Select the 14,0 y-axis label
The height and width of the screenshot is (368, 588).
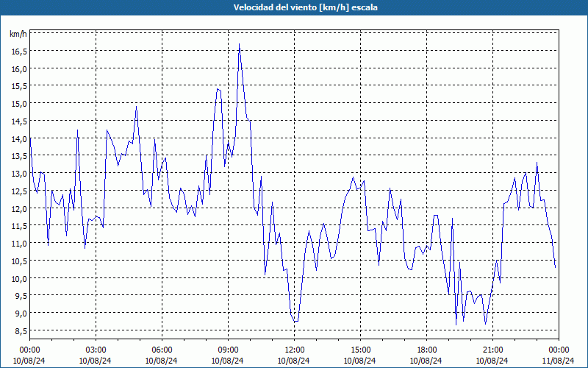click(x=19, y=138)
